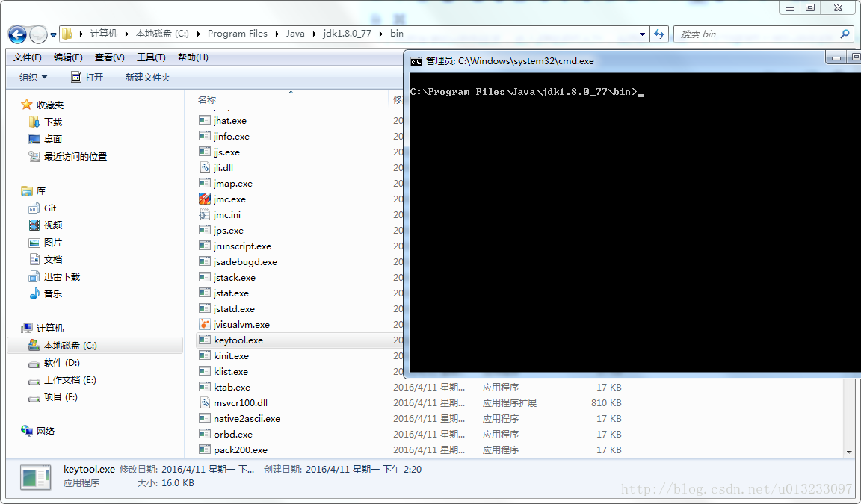Open the Git library
This screenshot has height=504, width=861.
click(x=43, y=208)
